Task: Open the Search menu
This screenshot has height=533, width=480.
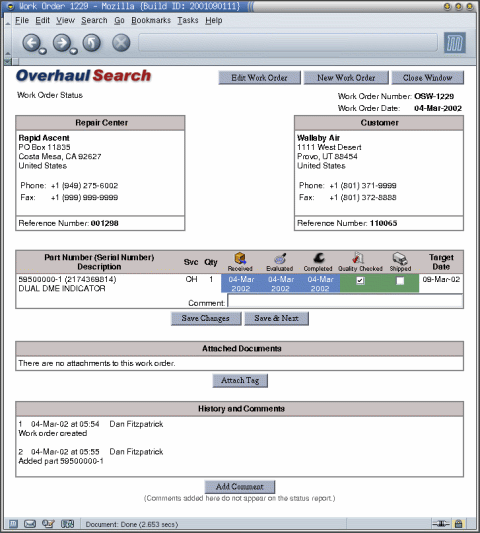Action: (x=94, y=20)
